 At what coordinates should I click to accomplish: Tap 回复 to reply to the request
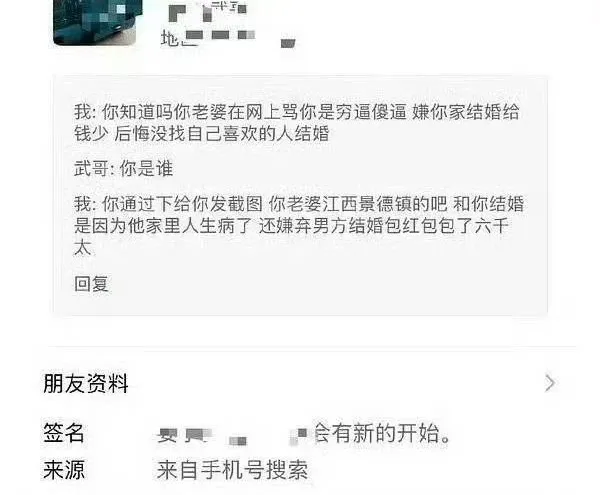point(91,284)
